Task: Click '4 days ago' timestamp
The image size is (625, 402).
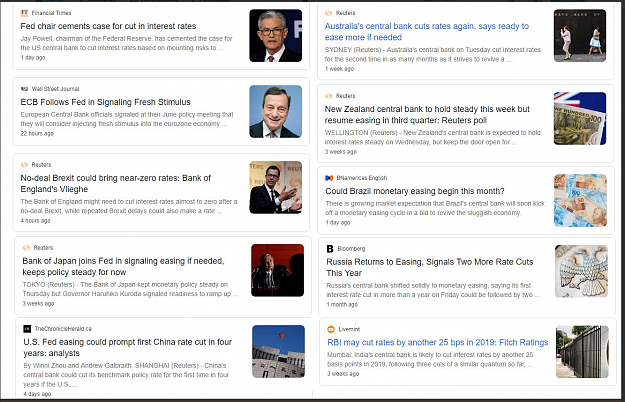Action: 37,394
